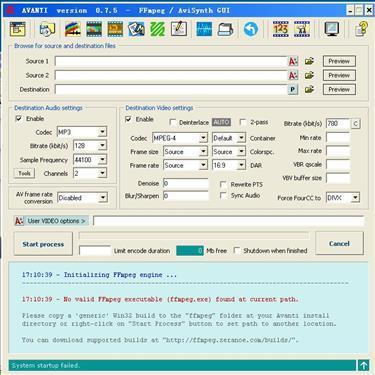The height and width of the screenshot is (375, 375).
Task: Open the Container Default dropdown
Action: pyautogui.click(x=241, y=138)
